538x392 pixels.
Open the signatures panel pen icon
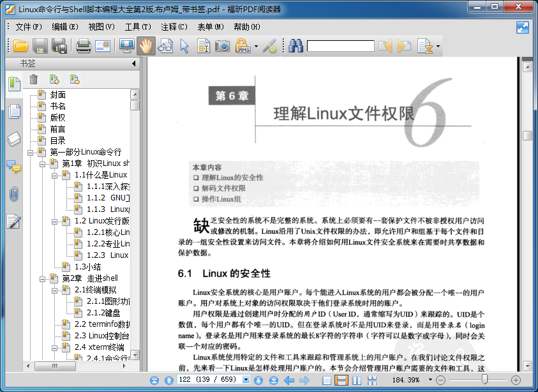pyautogui.click(x=14, y=222)
